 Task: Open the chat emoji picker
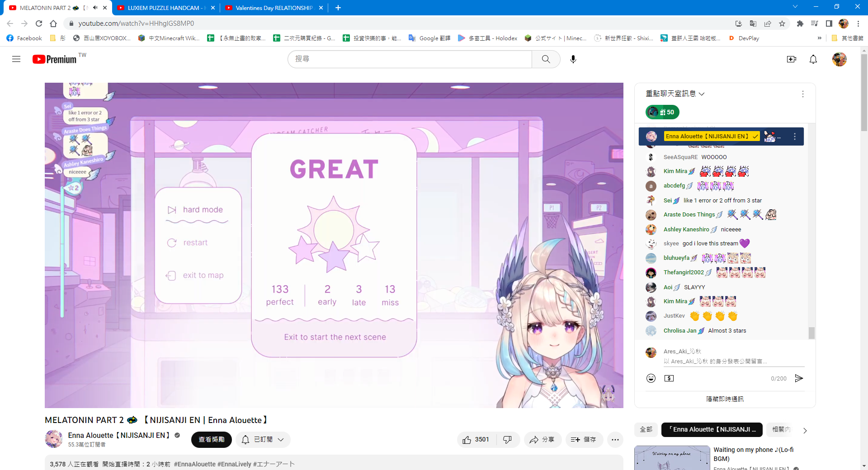coord(651,378)
